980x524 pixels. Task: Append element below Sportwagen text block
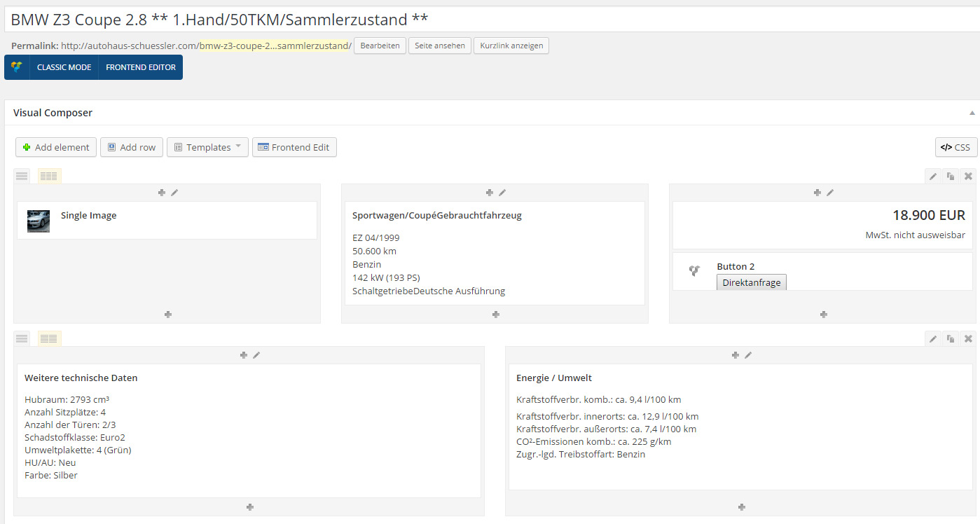(x=496, y=315)
